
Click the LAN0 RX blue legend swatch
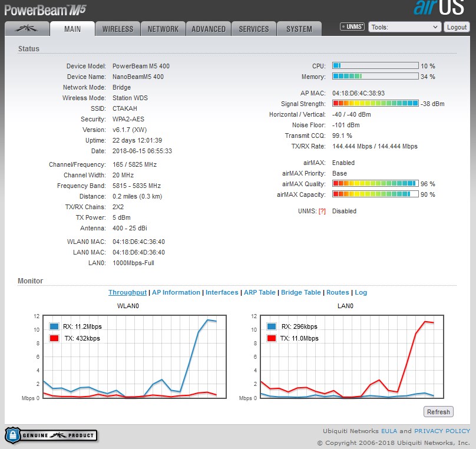tap(272, 326)
